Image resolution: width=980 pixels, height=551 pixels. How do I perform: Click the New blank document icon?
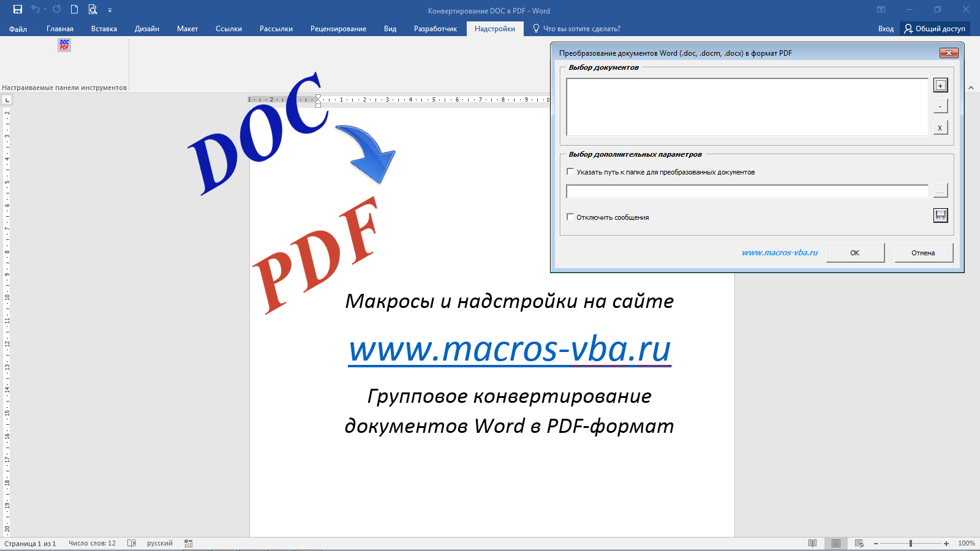[74, 9]
